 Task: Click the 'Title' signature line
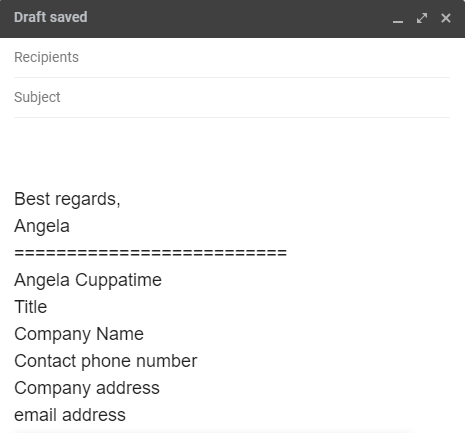click(x=30, y=307)
